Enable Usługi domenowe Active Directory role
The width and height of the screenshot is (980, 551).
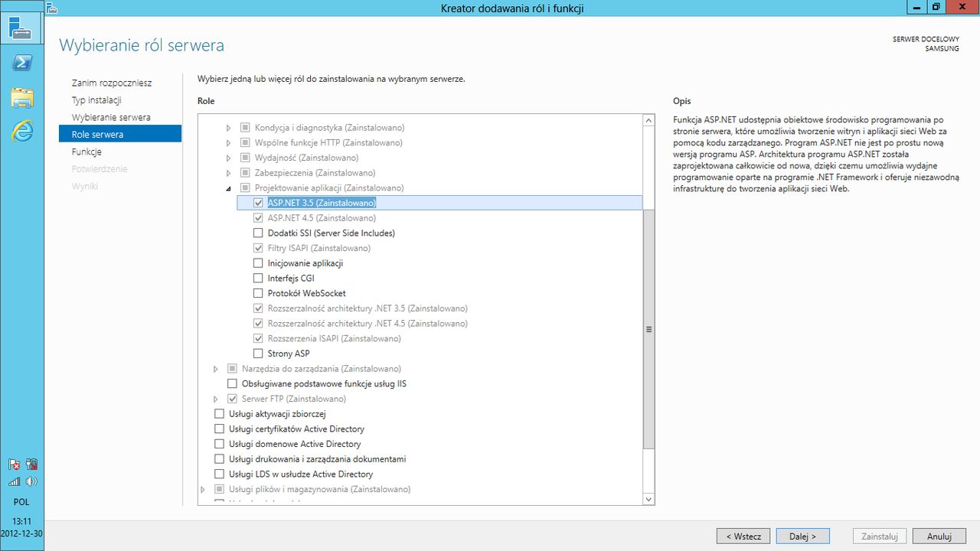(220, 444)
